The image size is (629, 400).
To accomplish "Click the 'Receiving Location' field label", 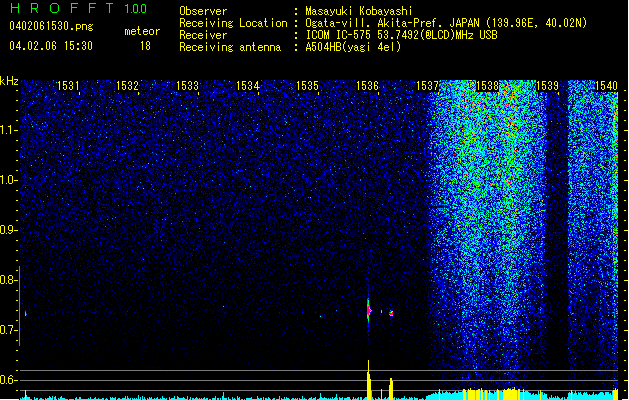I will coord(233,23).
